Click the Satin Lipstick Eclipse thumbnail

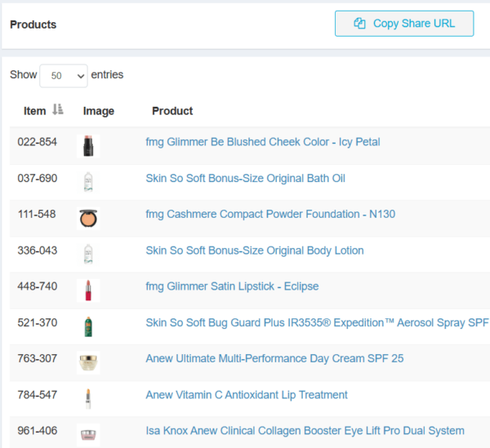tap(88, 291)
